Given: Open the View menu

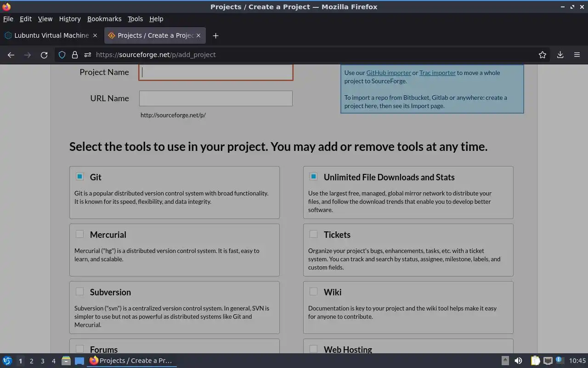Looking at the screenshot, I should tap(45, 19).
